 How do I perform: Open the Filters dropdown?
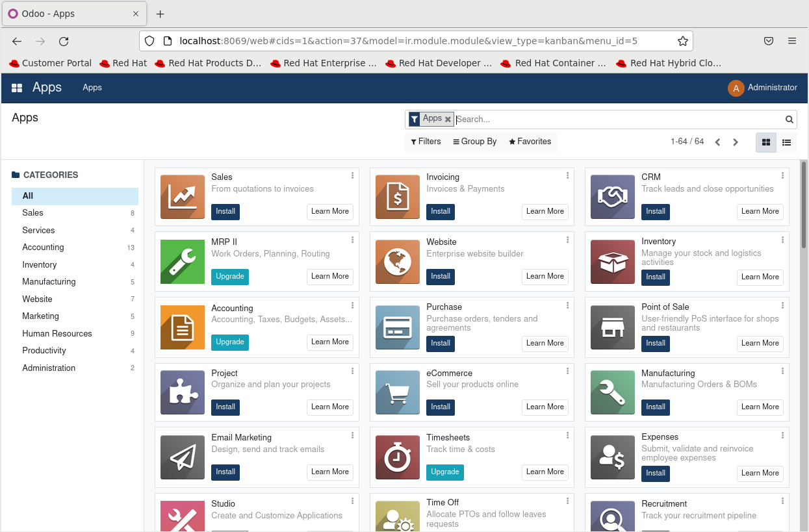click(426, 142)
